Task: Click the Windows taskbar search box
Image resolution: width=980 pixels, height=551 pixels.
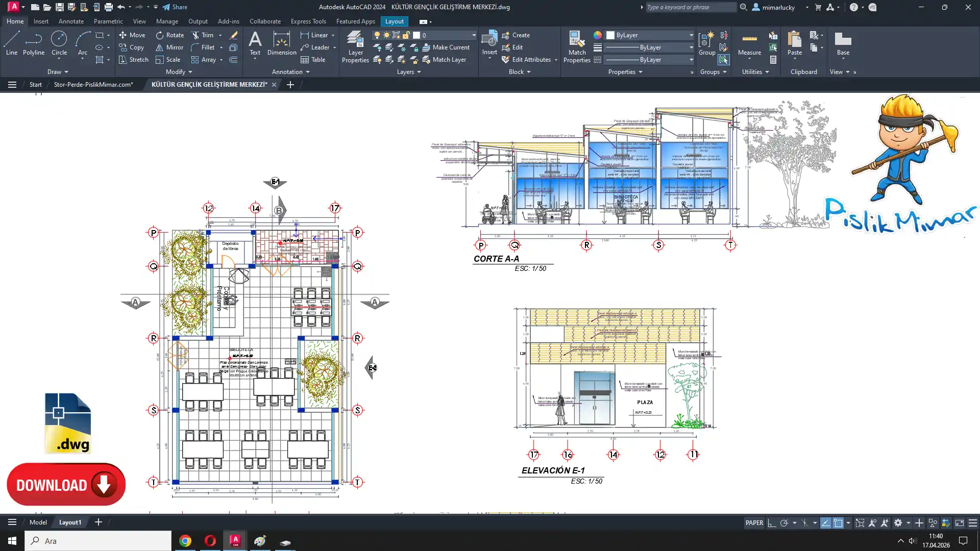Action: (x=98, y=541)
